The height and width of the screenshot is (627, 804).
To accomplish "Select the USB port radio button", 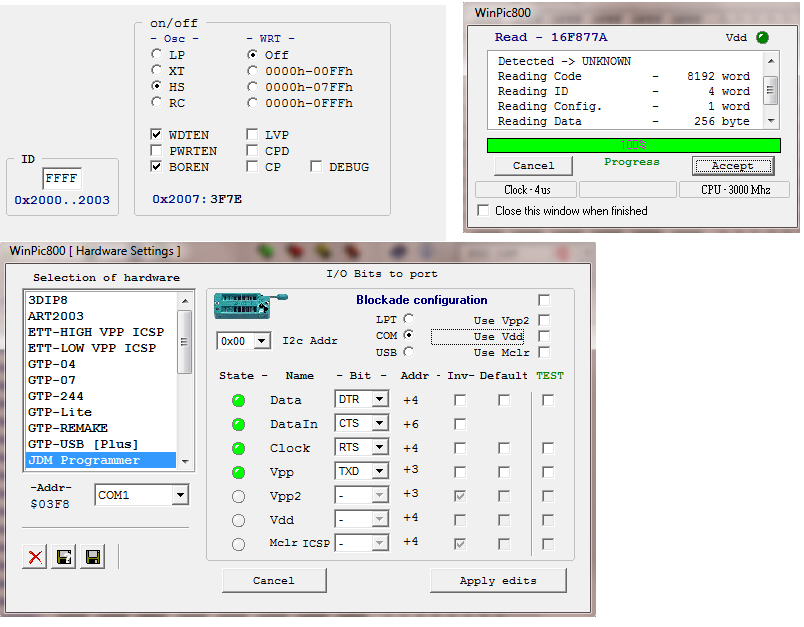I will (x=409, y=352).
